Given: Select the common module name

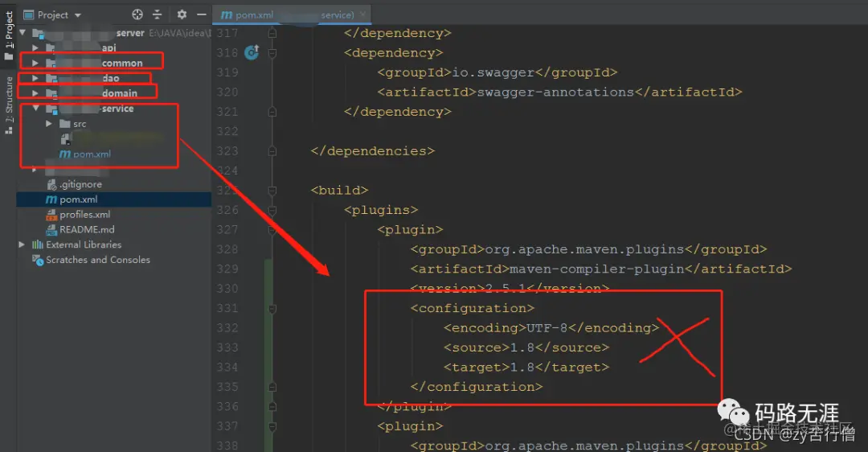Looking at the screenshot, I should [x=122, y=64].
